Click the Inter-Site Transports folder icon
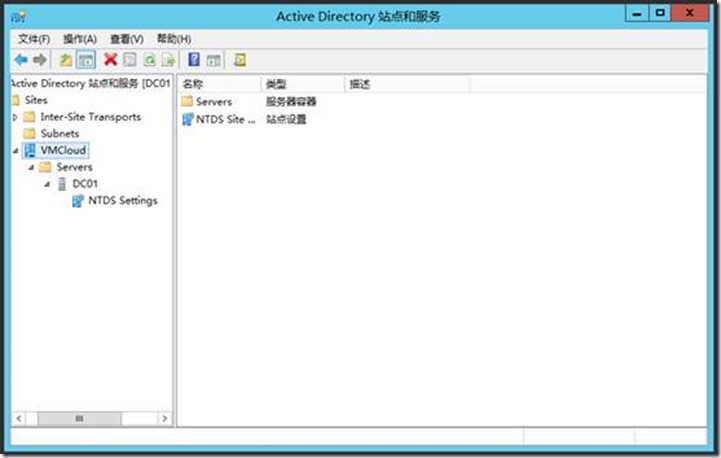The height and width of the screenshot is (458, 721). [29, 117]
